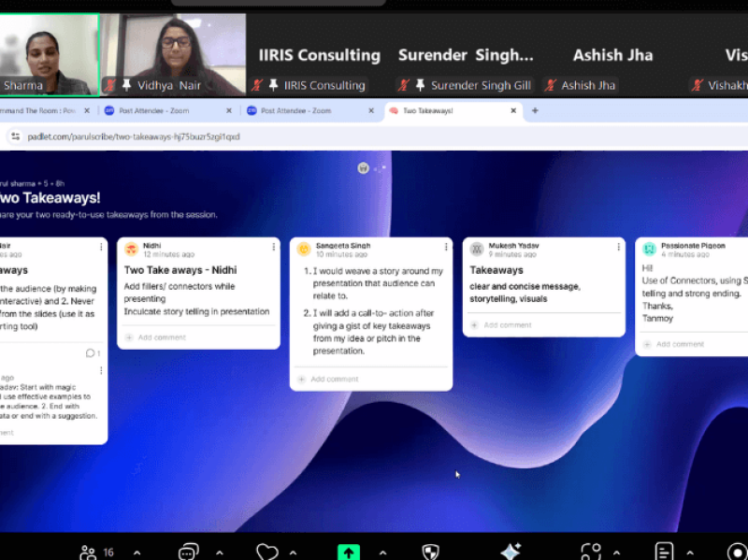This screenshot has width=748, height=560.
Task: Click the Two Take aways - Nidhi heading
Action: (x=180, y=270)
